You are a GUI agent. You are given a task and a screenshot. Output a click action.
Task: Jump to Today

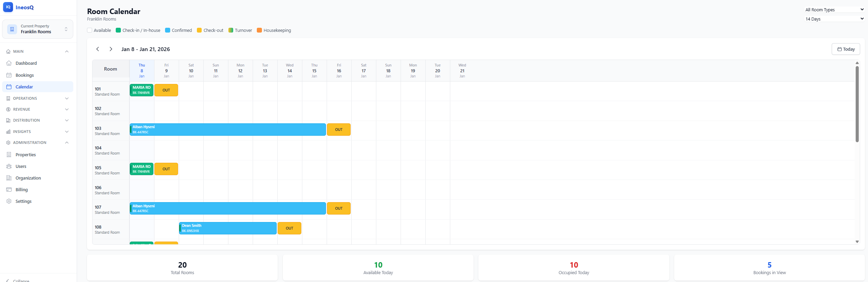846,49
